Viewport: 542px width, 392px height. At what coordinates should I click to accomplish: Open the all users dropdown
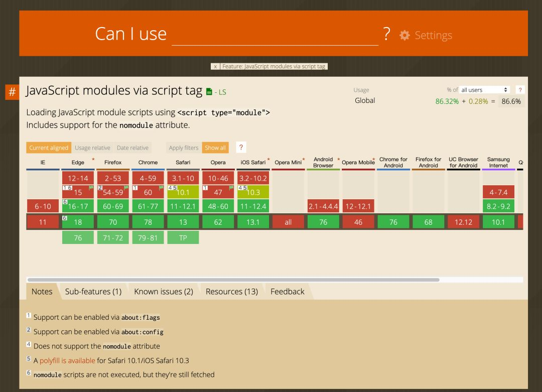484,90
